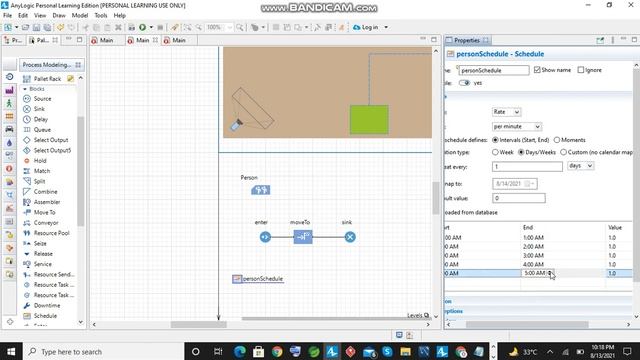Click the moveTo block on the canvas
This screenshot has height=360, width=640.
(x=303, y=237)
